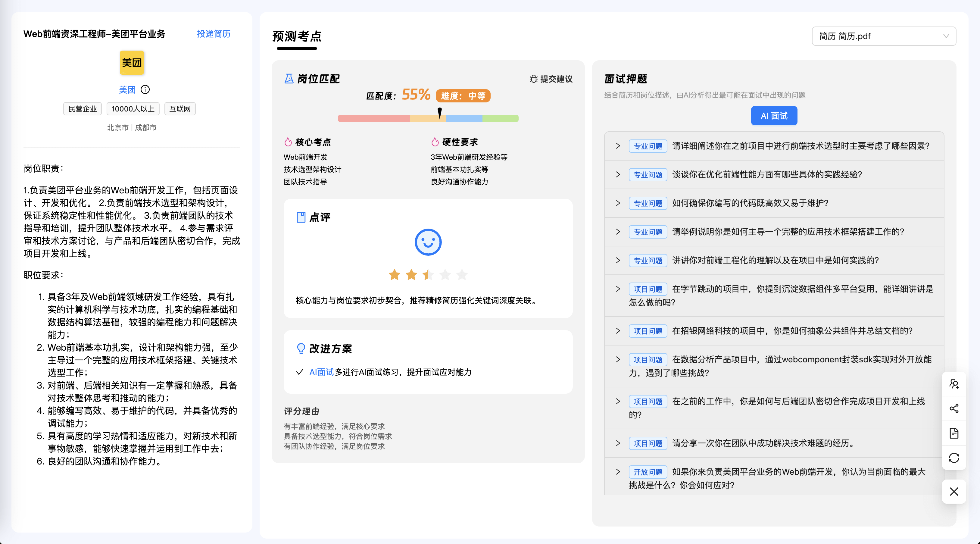This screenshot has width=980, height=544.
Task: Open the info icon next to 美团
Action: pos(145,89)
